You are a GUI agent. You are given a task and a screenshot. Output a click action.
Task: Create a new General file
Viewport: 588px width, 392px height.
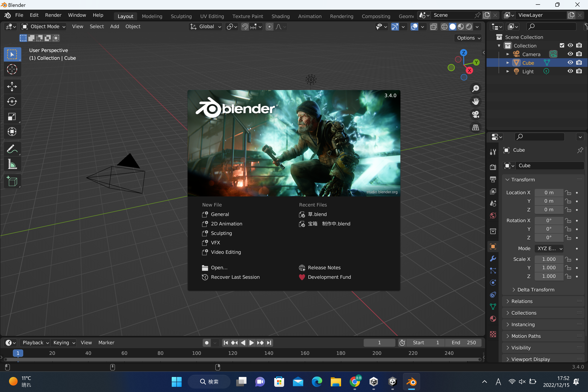click(x=219, y=214)
